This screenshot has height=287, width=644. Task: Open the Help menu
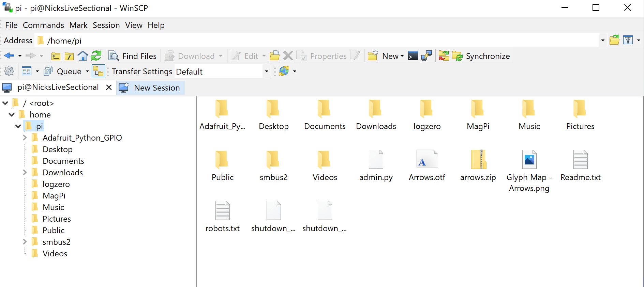[x=156, y=25]
